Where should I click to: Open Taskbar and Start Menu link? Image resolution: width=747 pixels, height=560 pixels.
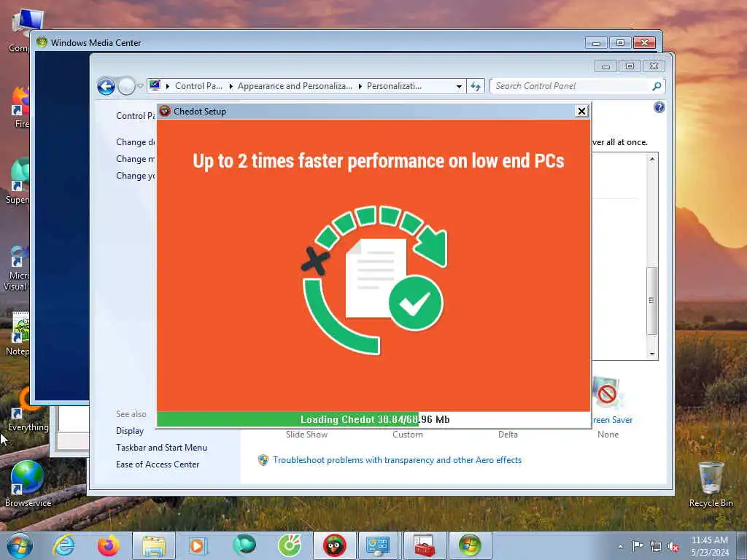[161, 448]
